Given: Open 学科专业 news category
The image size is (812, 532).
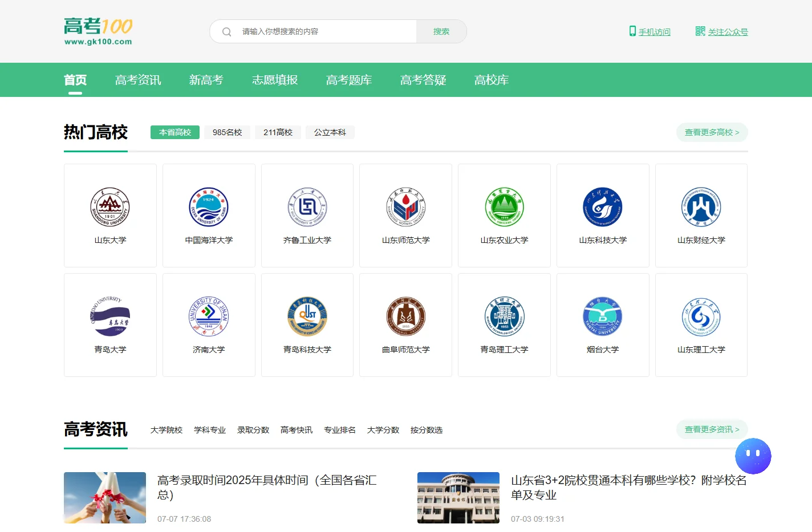Looking at the screenshot, I should click(210, 430).
